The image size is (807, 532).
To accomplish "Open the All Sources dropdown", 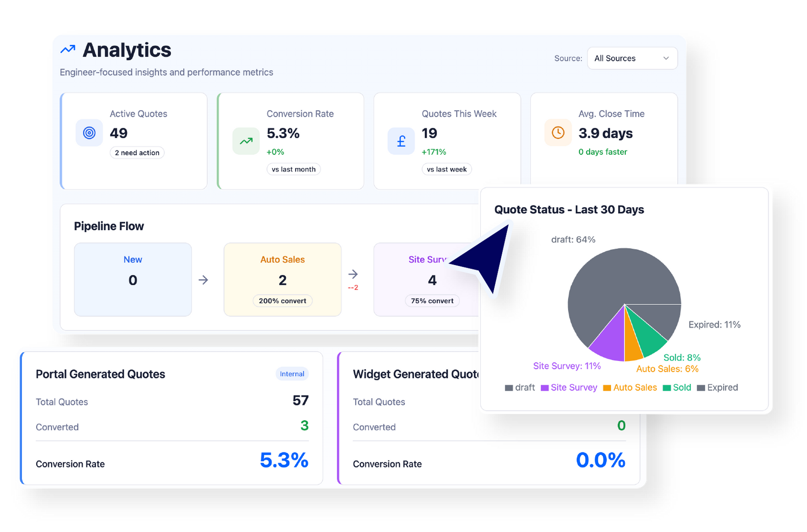I will [x=632, y=58].
